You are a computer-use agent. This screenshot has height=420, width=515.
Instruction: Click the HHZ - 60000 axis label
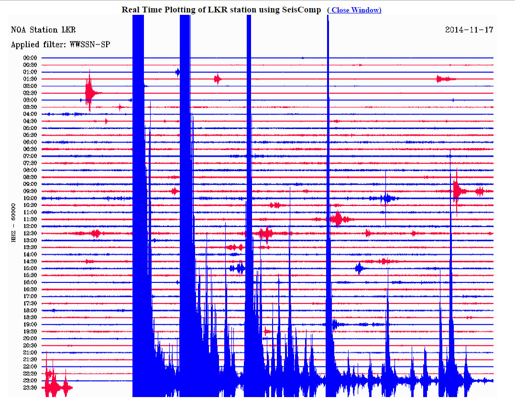point(13,223)
